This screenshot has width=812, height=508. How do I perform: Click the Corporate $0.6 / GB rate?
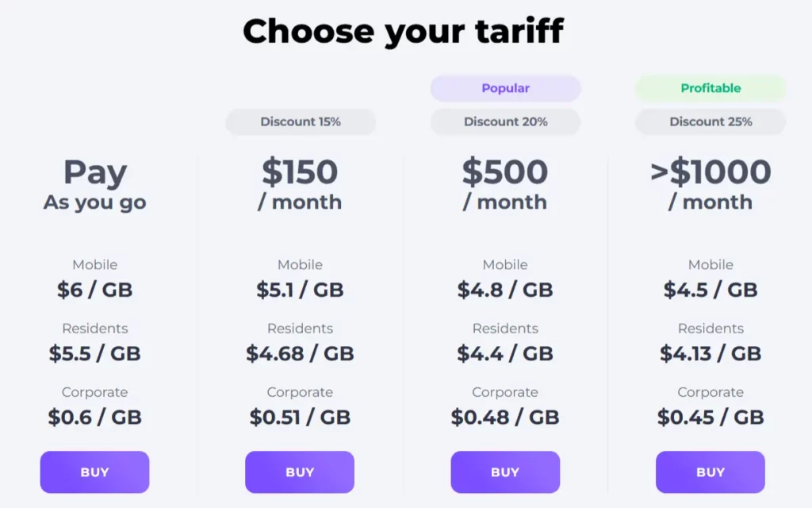point(94,417)
